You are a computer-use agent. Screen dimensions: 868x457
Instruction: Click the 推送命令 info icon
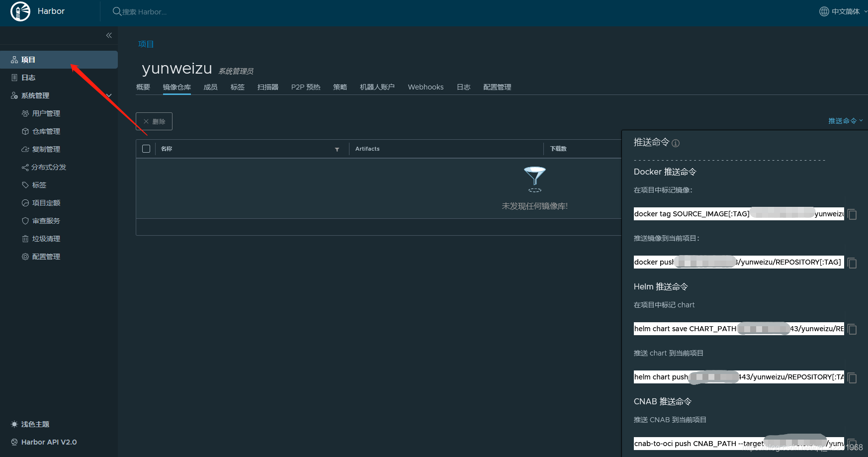(x=676, y=143)
